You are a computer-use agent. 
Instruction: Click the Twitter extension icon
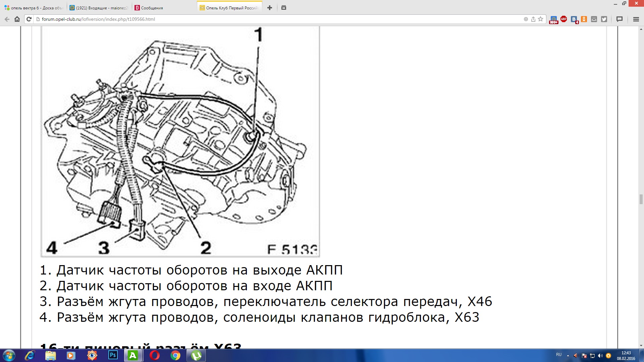(x=604, y=19)
